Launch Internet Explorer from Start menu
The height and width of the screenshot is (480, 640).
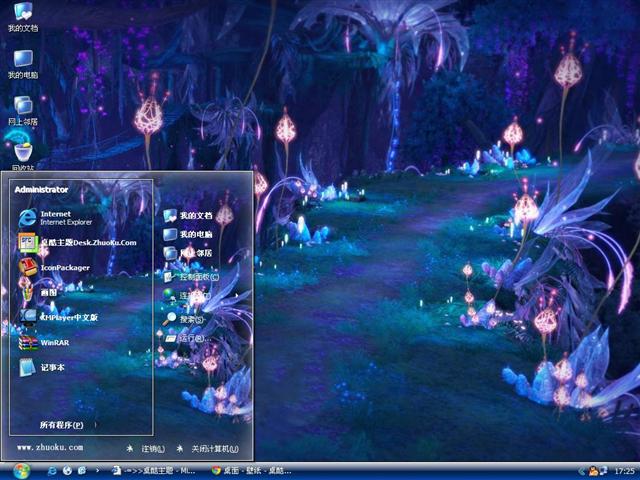(55, 218)
